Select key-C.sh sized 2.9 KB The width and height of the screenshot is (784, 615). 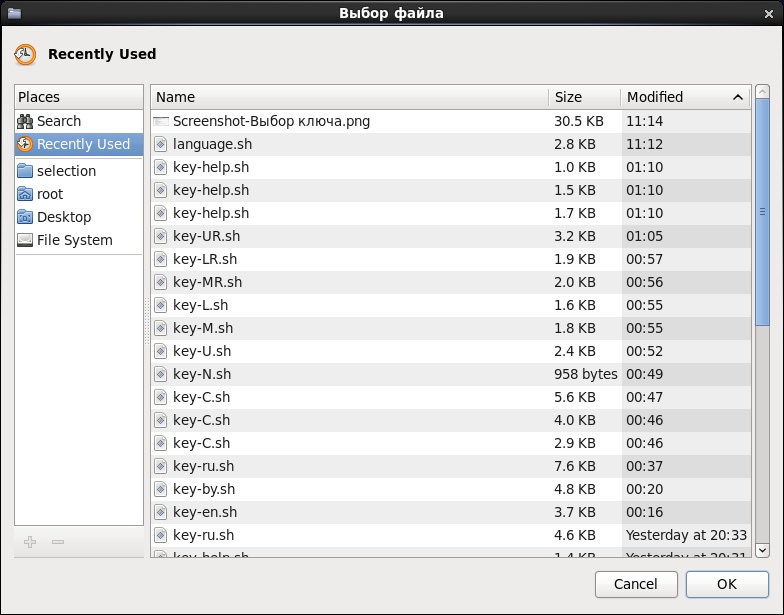[451, 443]
